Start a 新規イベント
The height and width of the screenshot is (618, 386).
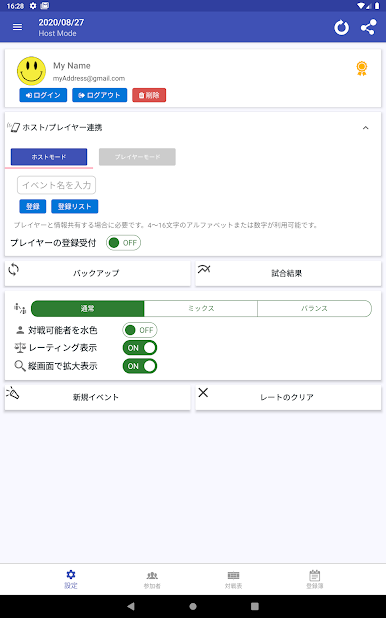[97, 397]
